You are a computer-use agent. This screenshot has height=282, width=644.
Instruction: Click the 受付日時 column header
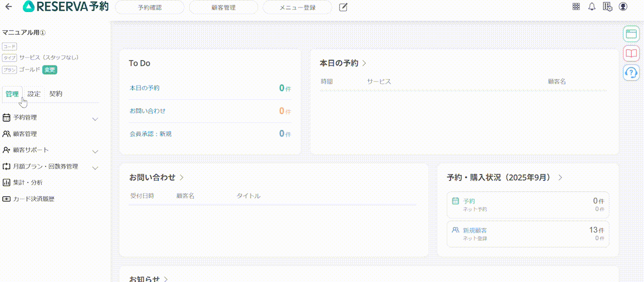coord(142,195)
